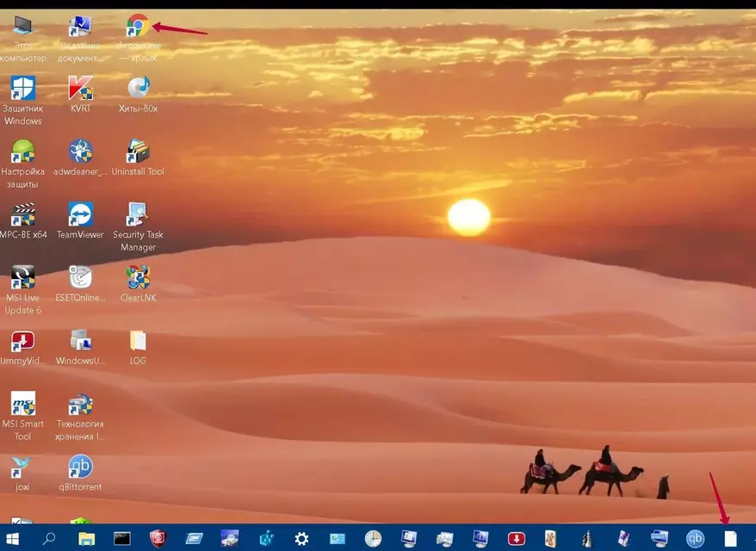Open the clock app in taskbar
This screenshot has height=551, width=756.
pyautogui.click(x=373, y=538)
